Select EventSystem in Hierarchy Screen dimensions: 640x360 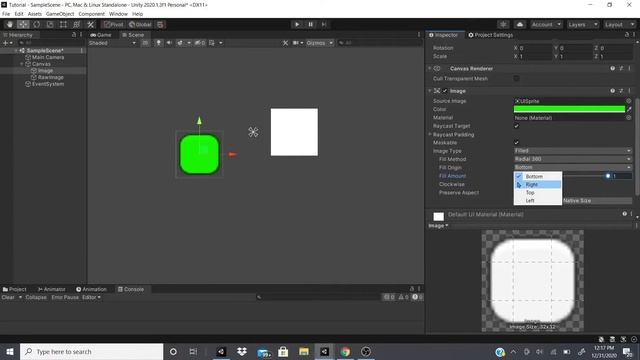pyautogui.click(x=48, y=84)
